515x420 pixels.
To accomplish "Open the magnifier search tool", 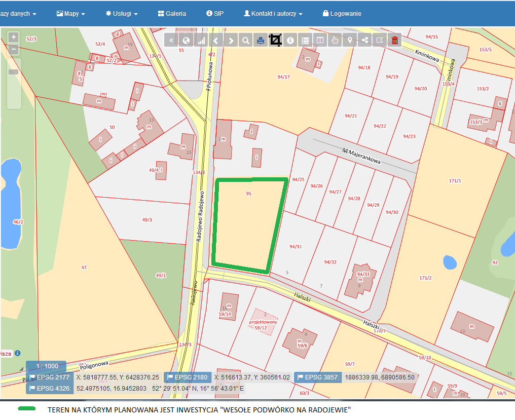I will pyautogui.click(x=245, y=41).
